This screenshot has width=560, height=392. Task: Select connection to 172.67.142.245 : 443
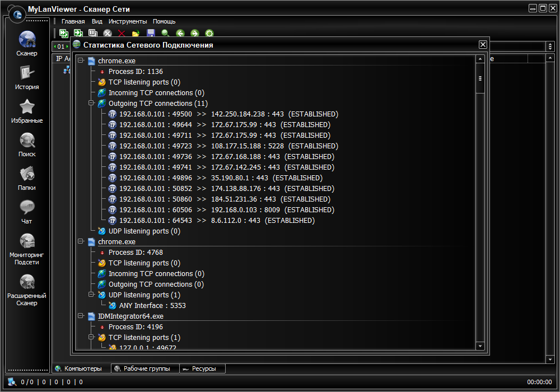(x=227, y=167)
